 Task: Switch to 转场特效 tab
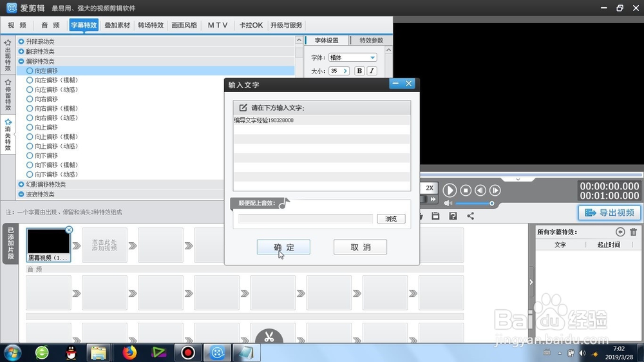click(x=151, y=25)
